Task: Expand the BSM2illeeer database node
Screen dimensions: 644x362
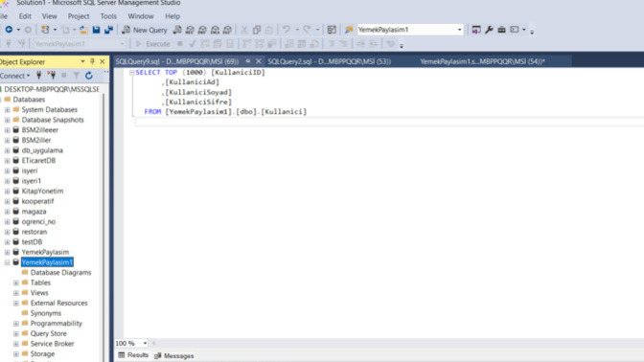Action: pyautogui.click(x=7, y=130)
